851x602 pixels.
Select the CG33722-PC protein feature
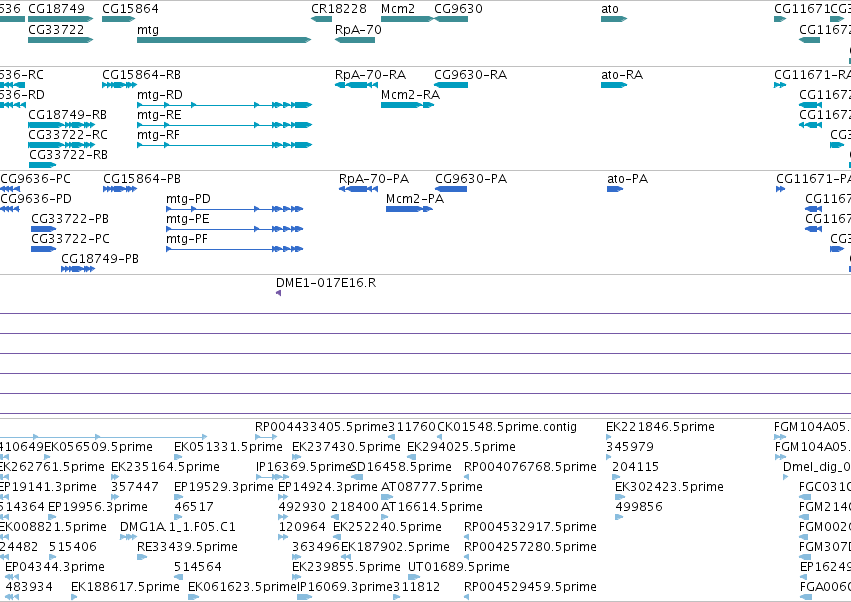(43, 249)
